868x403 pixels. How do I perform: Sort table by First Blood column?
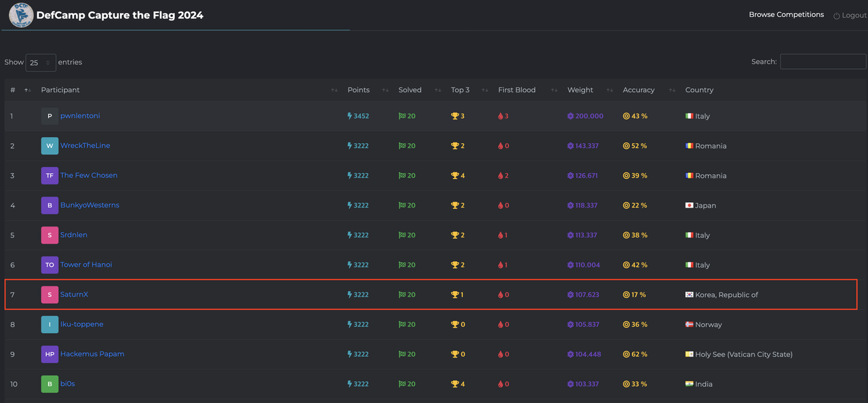(528, 90)
